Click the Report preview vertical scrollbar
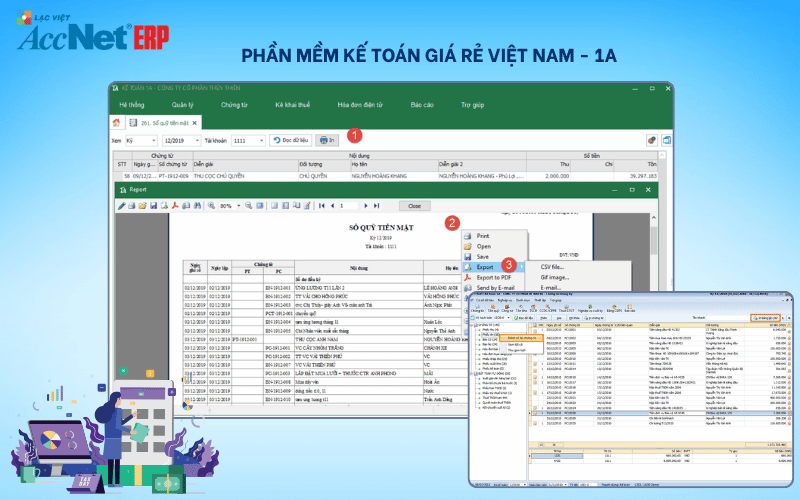The width and height of the screenshot is (800, 500). click(653, 240)
